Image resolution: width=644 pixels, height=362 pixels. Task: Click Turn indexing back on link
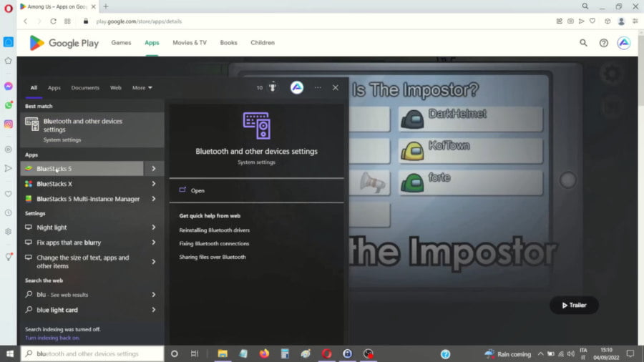(52, 338)
